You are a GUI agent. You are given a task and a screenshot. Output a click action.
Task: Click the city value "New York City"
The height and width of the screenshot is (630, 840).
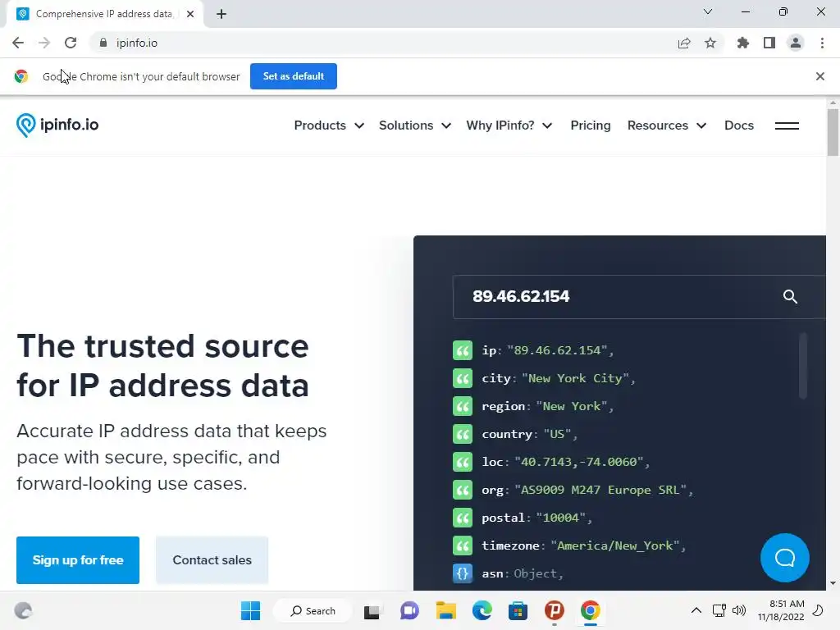click(575, 378)
